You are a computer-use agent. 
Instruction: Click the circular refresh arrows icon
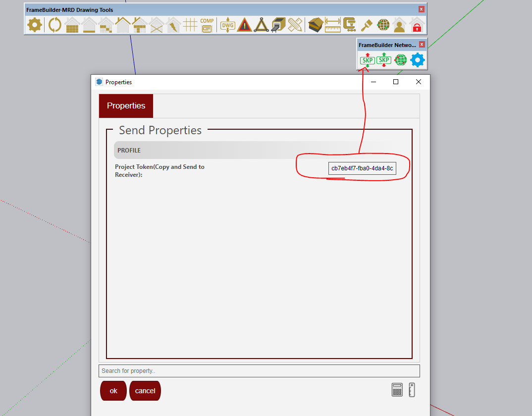click(54, 25)
